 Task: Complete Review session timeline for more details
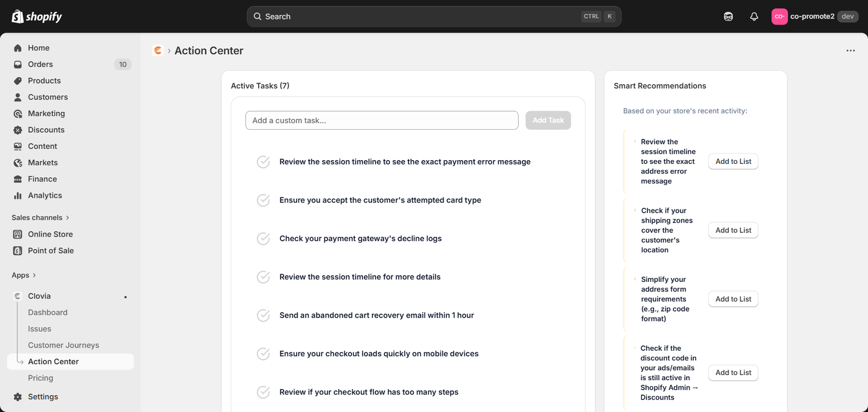coord(263,277)
